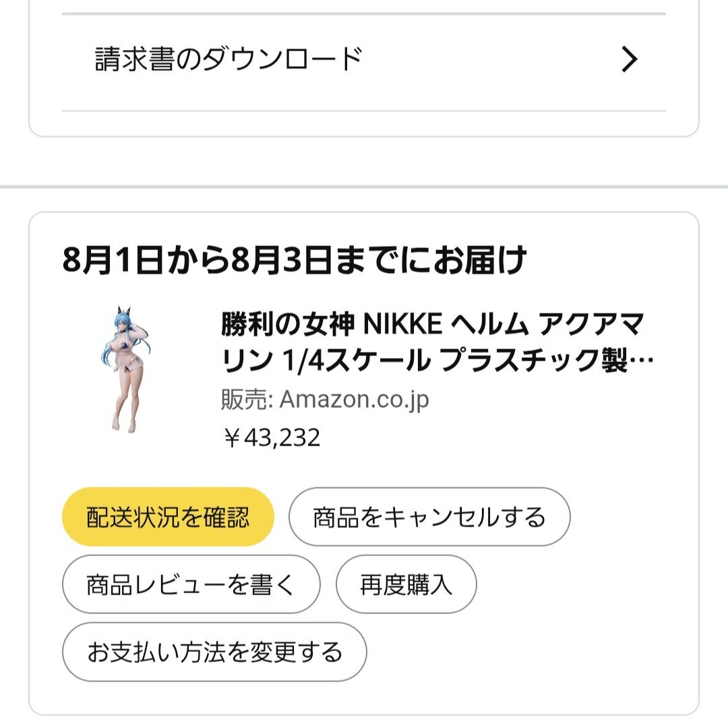This screenshot has height=728, width=728.
Task: Select the Amazon.co.jp seller name
Action: click(x=355, y=400)
